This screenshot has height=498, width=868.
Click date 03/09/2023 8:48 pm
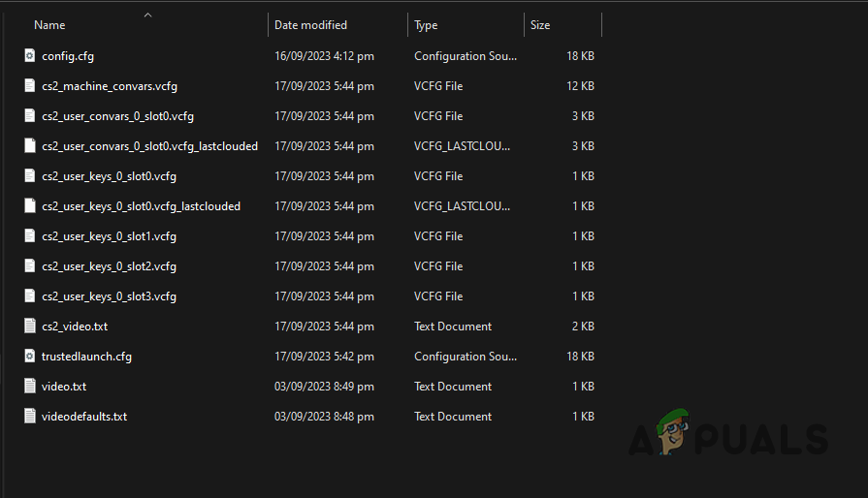(324, 417)
